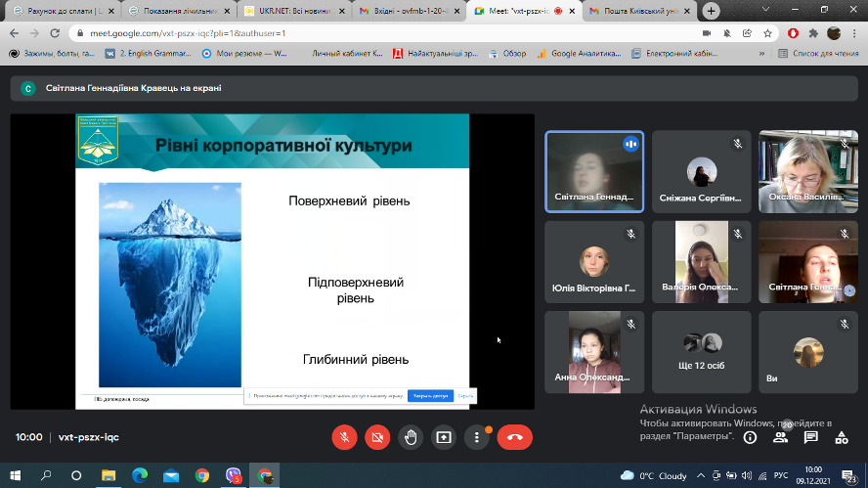Image resolution: width=868 pixels, height=488 pixels.
Task: Open the 2. English Grammar bookmark
Action: (149, 53)
